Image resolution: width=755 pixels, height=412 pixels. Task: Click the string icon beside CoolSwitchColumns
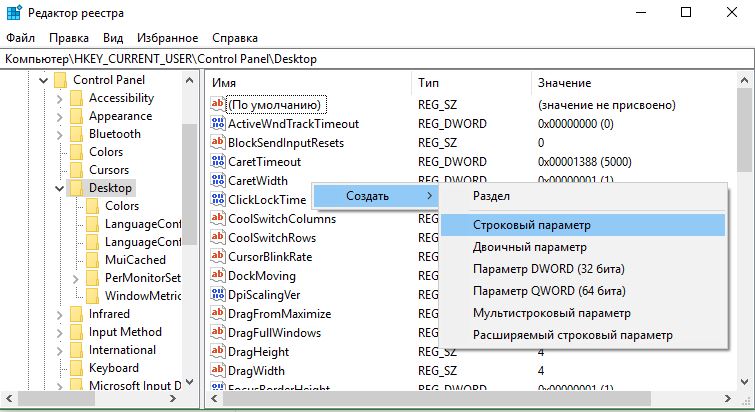(218, 219)
